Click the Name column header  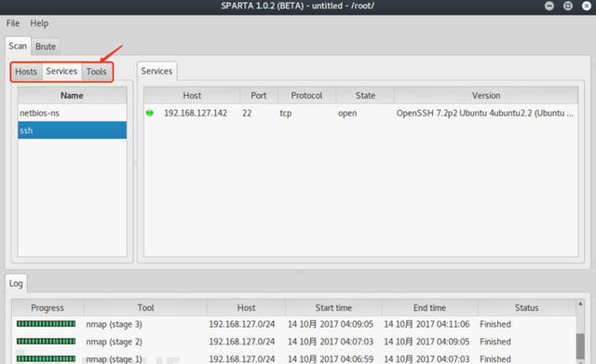(x=73, y=95)
